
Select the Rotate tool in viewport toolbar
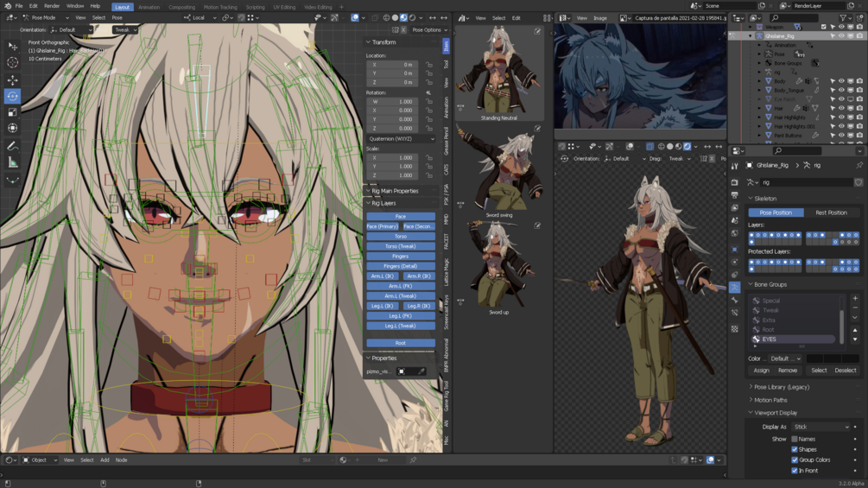click(x=13, y=96)
